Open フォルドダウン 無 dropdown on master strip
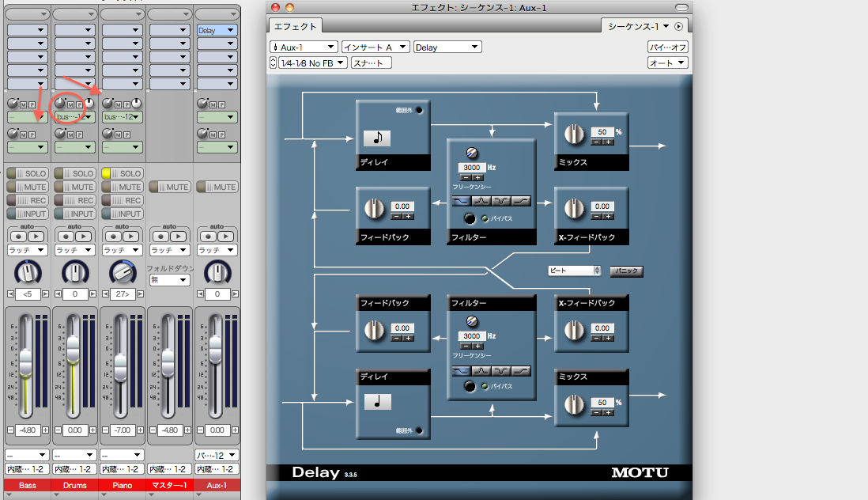868x500 pixels. pyautogui.click(x=169, y=280)
